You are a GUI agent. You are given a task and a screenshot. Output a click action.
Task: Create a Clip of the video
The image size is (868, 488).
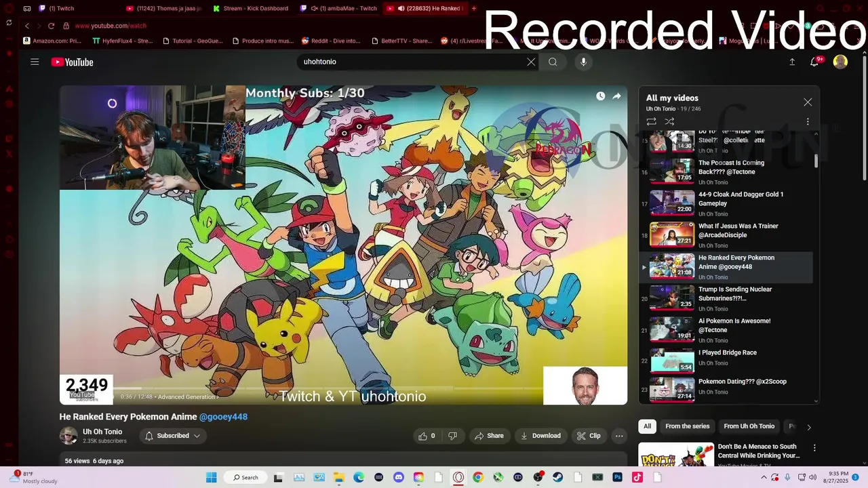tap(589, 436)
